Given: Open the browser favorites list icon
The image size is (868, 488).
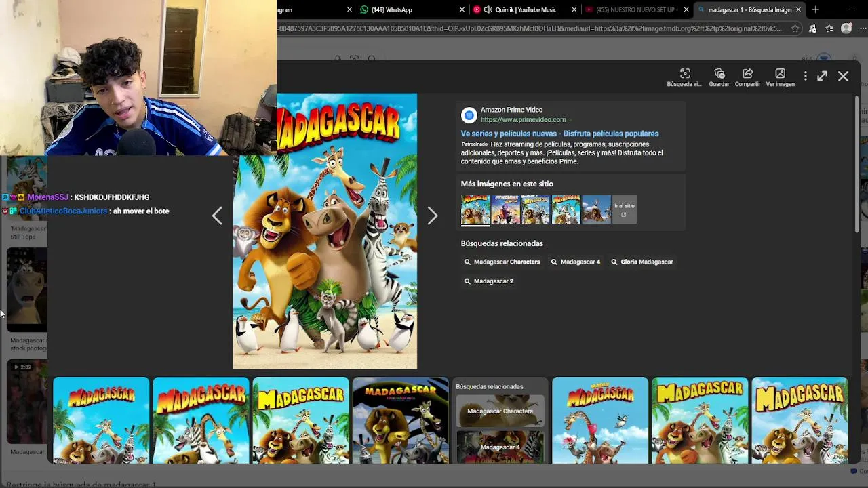Looking at the screenshot, I should coord(829,28).
